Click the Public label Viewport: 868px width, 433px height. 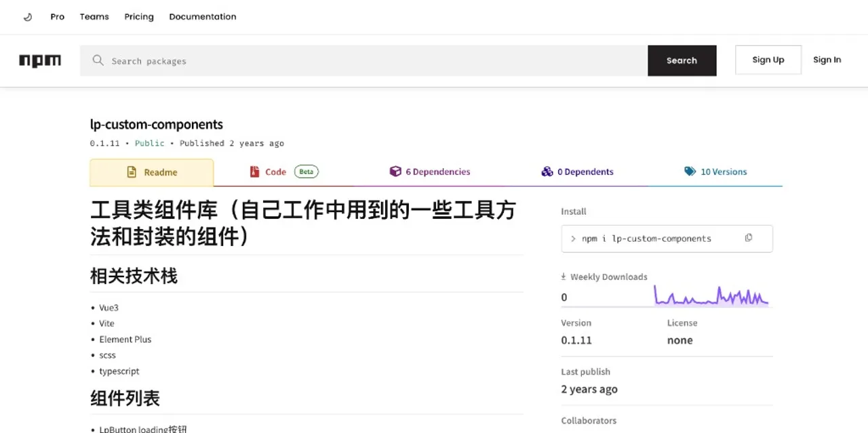tap(150, 143)
